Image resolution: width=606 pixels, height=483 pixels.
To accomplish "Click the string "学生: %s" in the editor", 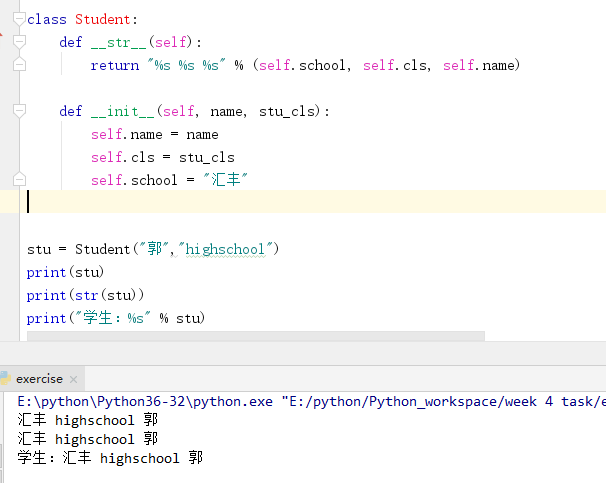I will [112, 318].
